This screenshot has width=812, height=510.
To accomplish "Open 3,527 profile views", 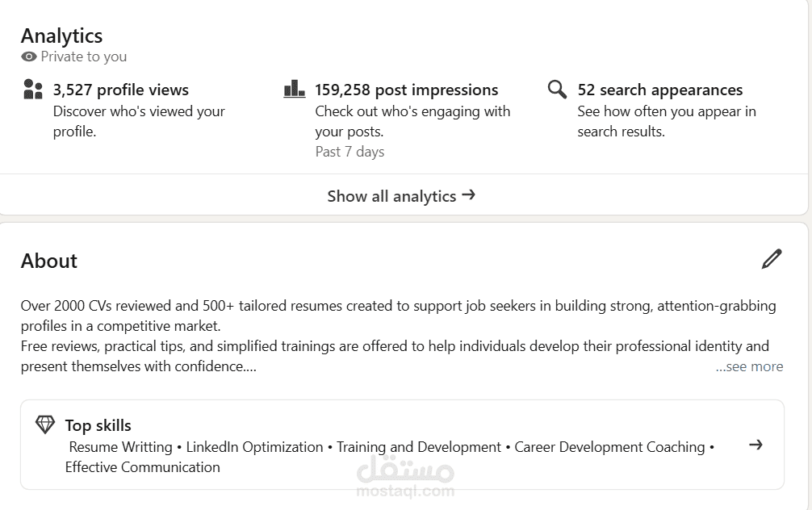I will (121, 90).
